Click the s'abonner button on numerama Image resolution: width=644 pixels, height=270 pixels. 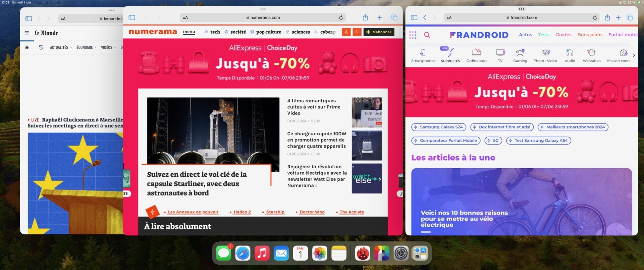click(379, 32)
